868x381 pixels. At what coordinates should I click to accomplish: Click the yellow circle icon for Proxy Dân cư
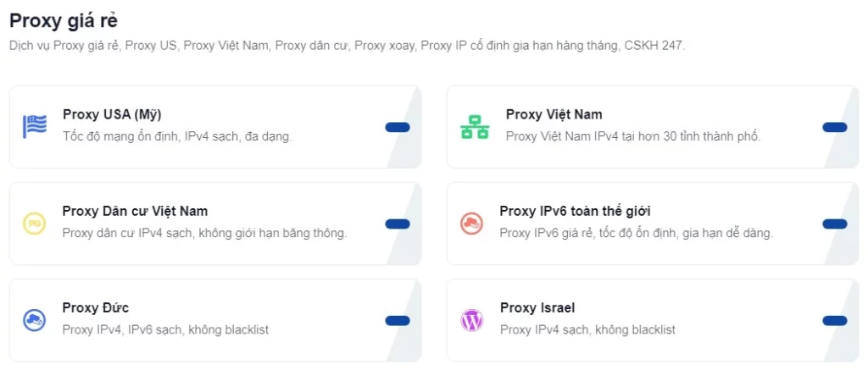[x=35, y=224]
